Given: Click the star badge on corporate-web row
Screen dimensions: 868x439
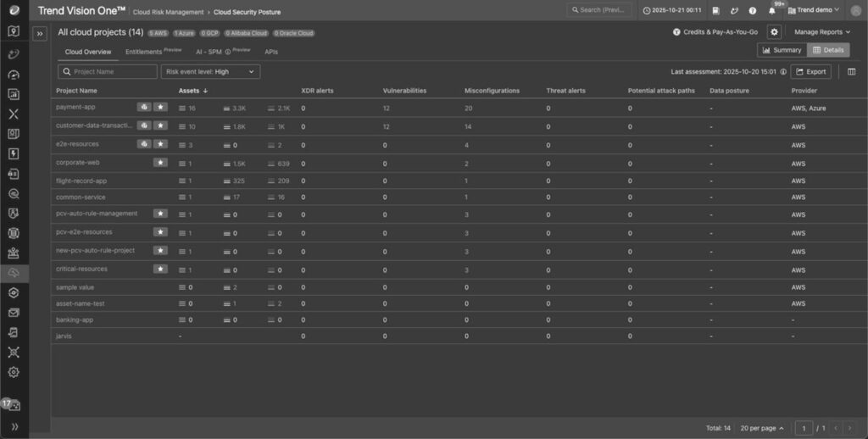Looking at the screenshot, I should [x=160, y=162].
